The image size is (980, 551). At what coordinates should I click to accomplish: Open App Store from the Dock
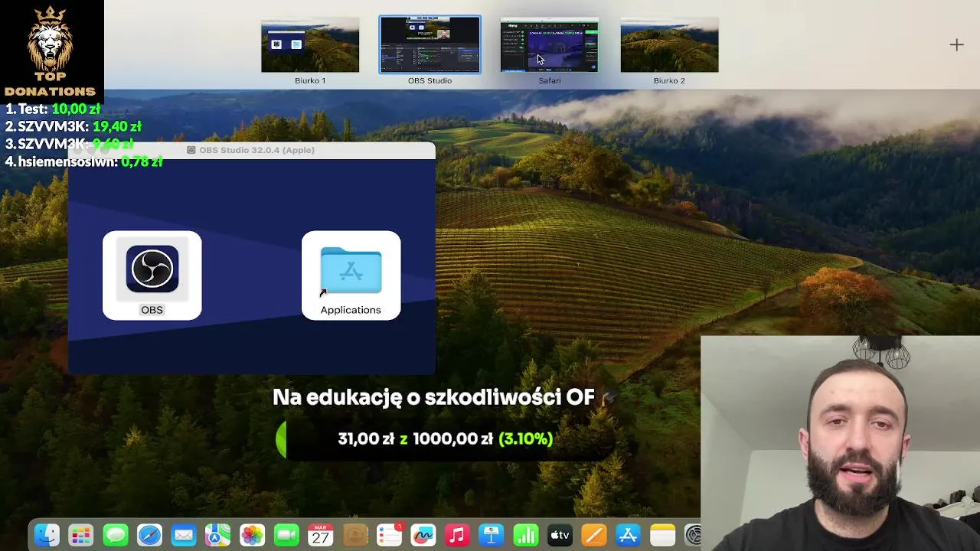tap(628, 535)
